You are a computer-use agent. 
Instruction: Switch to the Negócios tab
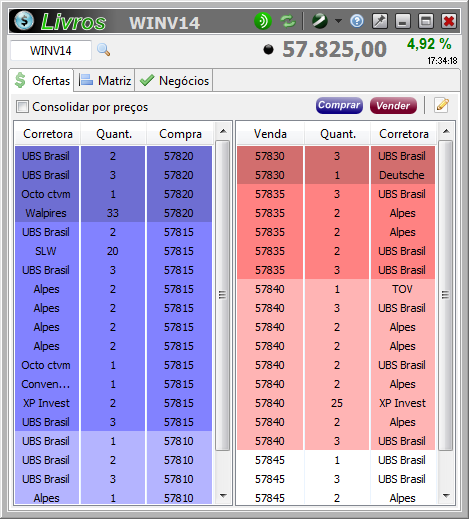tap(174, 80)
